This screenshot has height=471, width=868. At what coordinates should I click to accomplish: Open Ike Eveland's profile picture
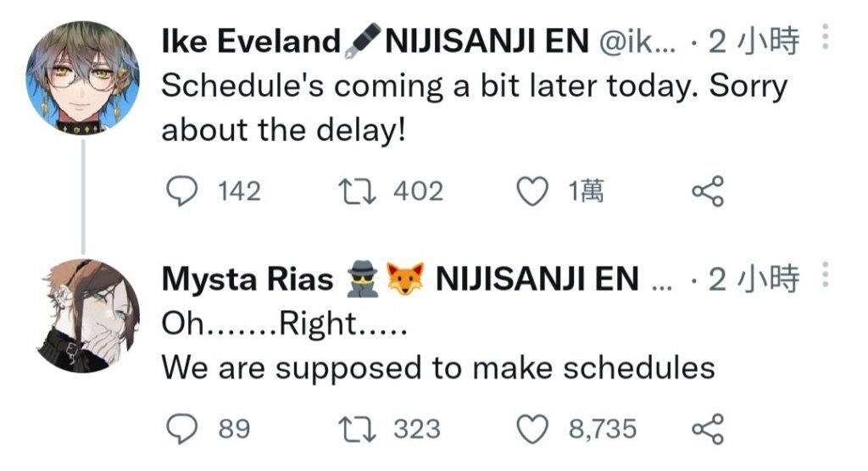click(x=83, y=78)
